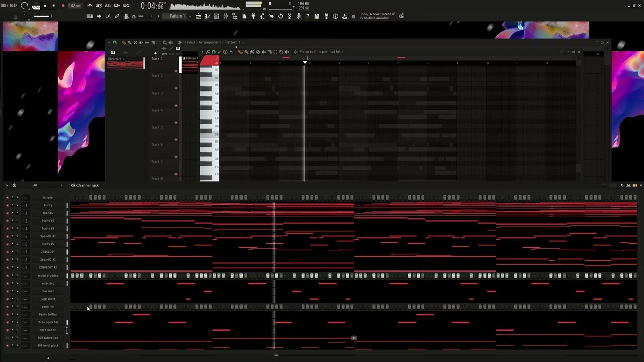
Task: Mute the Purity channel LED
Action: [x=7, y=205]
